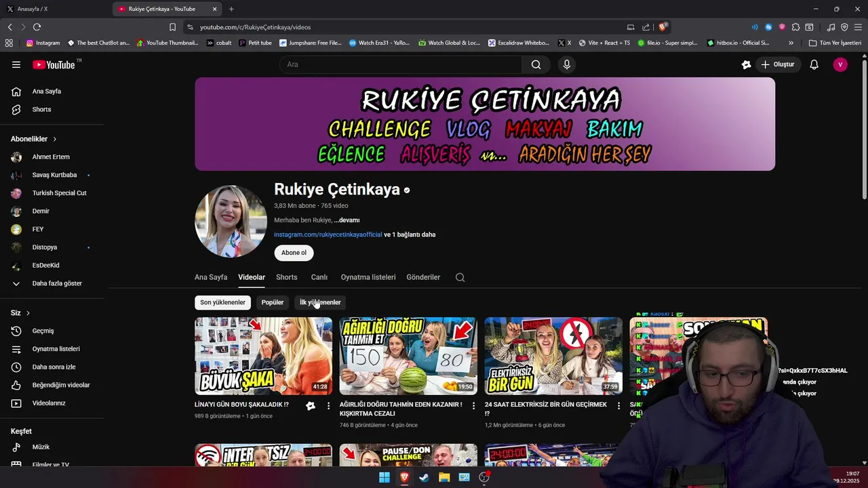Open File Explorer from the taskbar
Viewport: 868px width, 488px height.
click(x=444, y=477)
